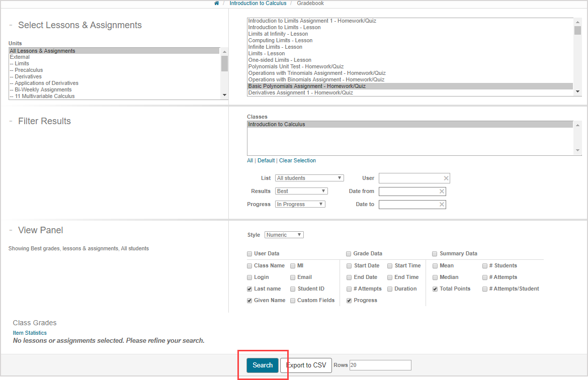Collapse the Select Lessons & Assignments section

[x=11, y=25]
